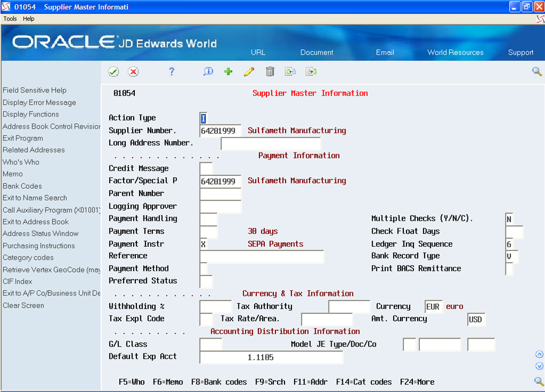Click F24=More function key

click(x=417, y=382)
